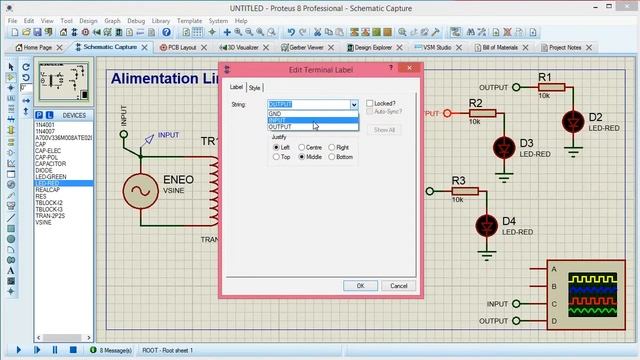This screenshot has width=640, height=360.
Task: Click the Home toolbar icon
Action: [63, 32]
